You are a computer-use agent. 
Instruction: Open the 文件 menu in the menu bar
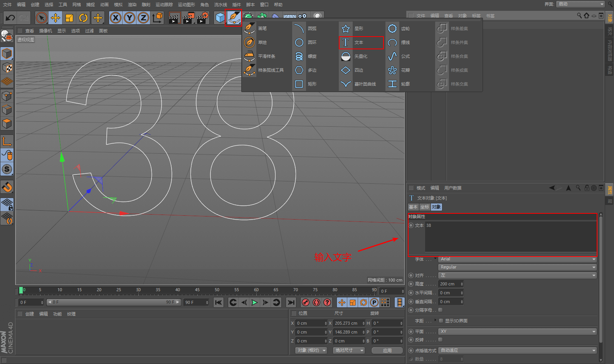tap(7, 5)
